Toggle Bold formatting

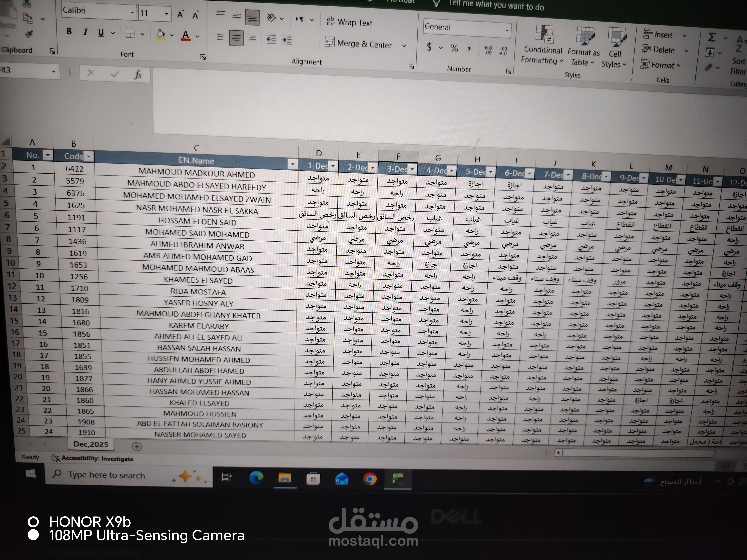69,31
